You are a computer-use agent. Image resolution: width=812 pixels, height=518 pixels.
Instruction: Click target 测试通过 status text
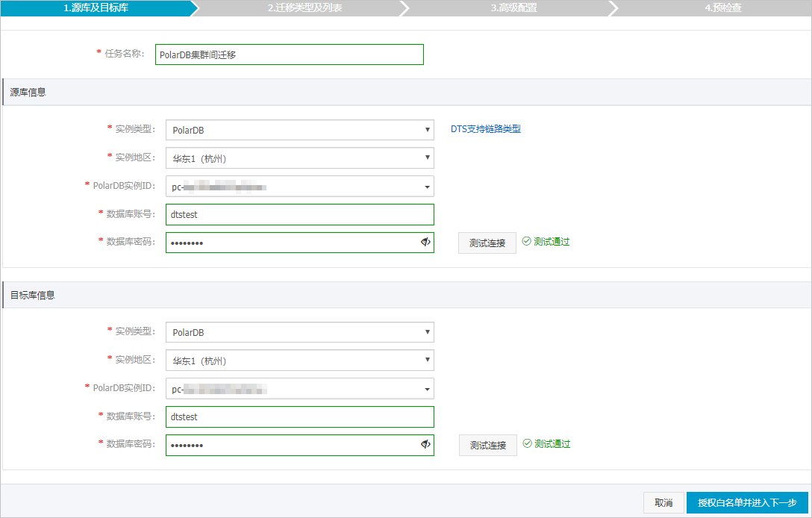coord(552,443)
